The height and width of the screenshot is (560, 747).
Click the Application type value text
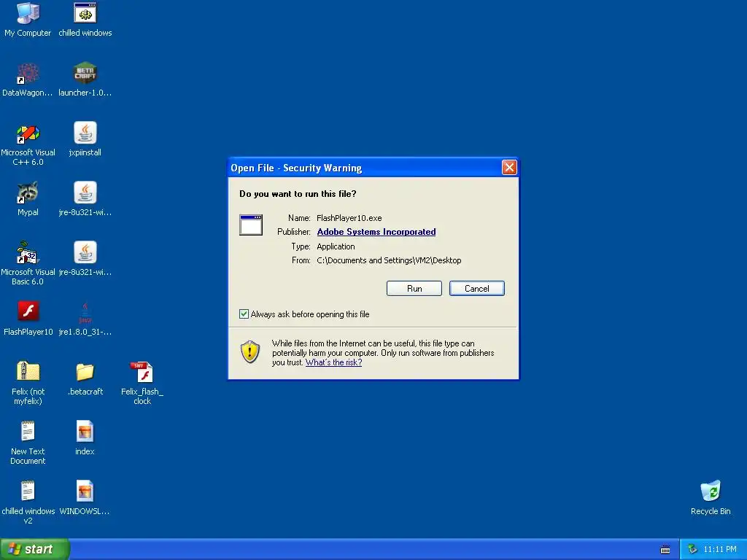[x=336, y=246]
